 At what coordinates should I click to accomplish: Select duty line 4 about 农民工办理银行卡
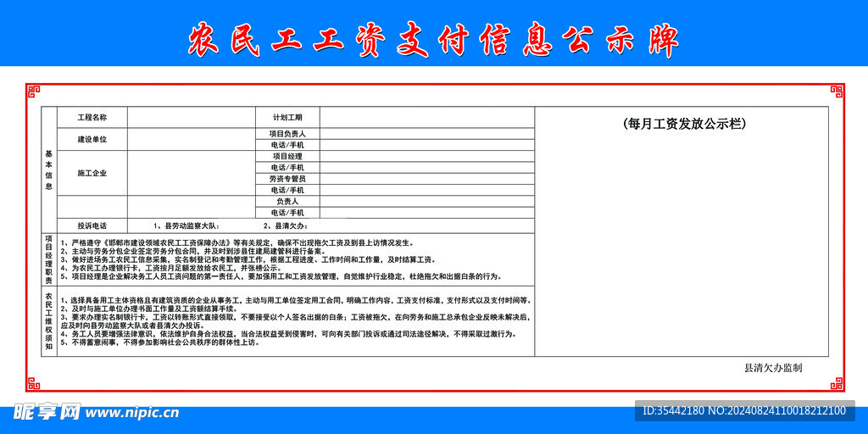coord(170,268)
